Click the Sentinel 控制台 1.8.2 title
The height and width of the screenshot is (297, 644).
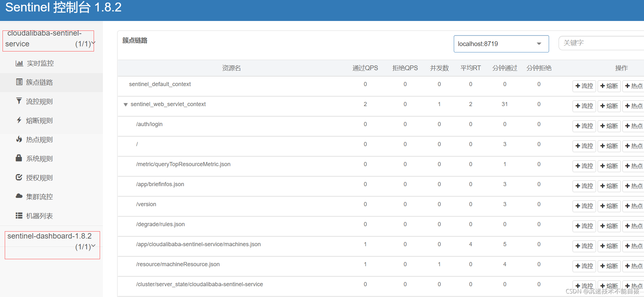click(x=64, y=7)
